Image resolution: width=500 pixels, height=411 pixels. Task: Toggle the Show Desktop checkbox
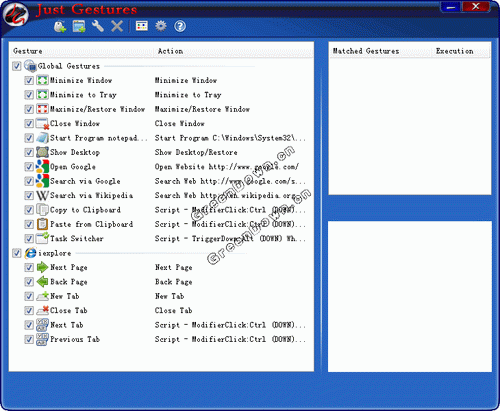29,152
